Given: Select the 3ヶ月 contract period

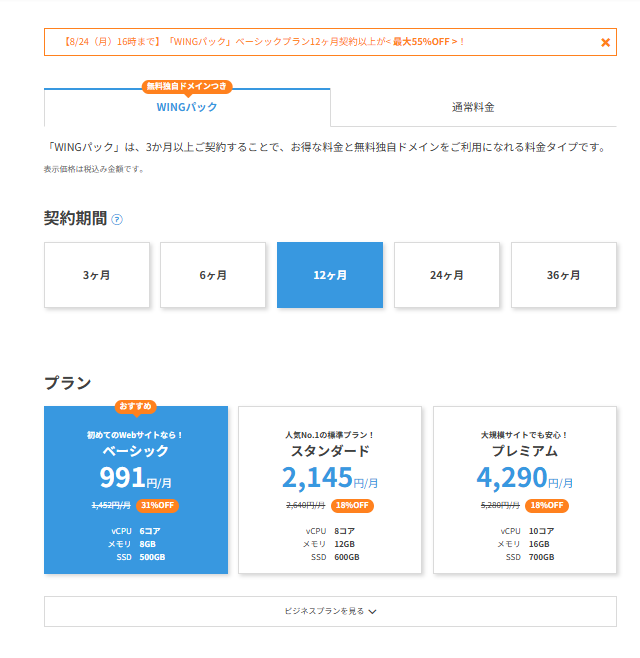Looking at the screenshot, I should point(97,275).
